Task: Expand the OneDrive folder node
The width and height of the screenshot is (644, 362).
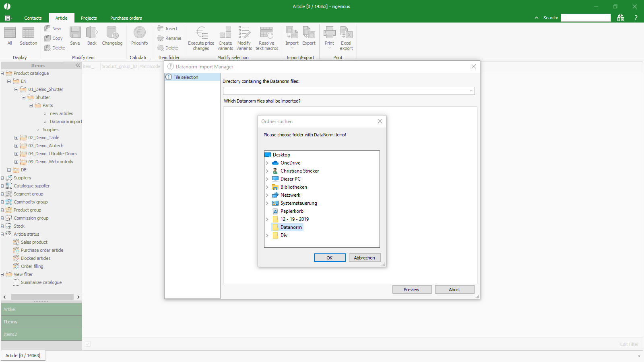Action: coord(267,163)
